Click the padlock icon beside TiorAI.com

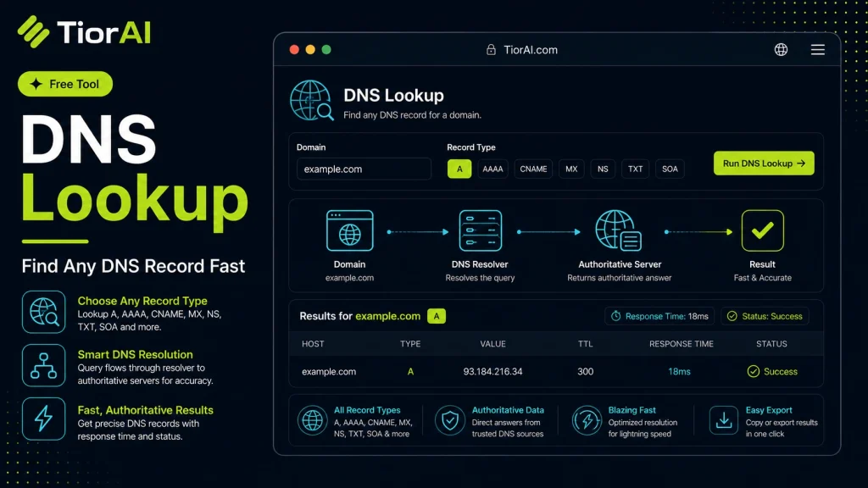pos(491,50)
